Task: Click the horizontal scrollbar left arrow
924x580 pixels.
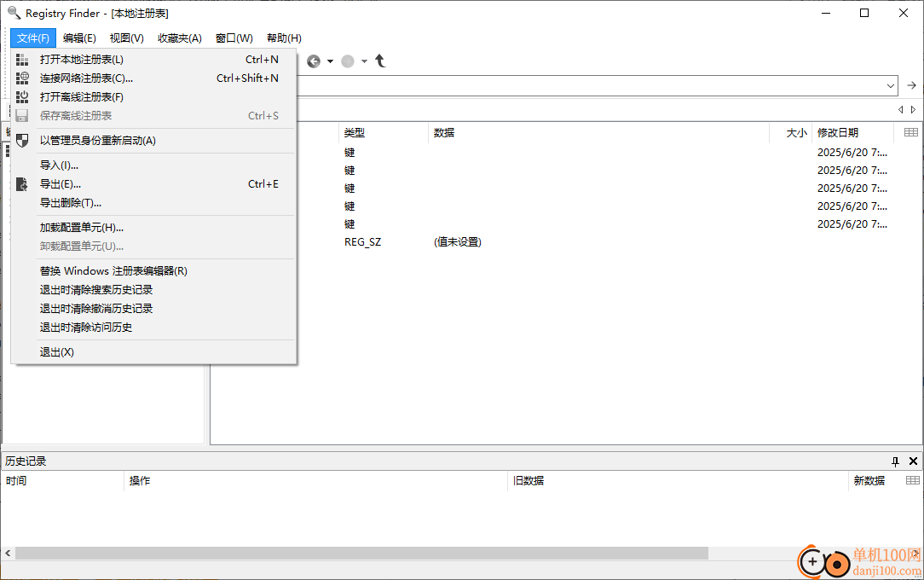Action: pos(8,554)
